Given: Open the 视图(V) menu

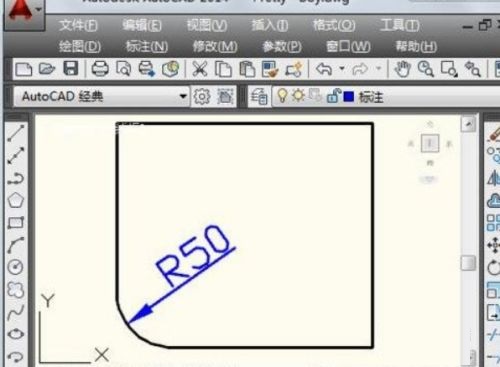Looking at the screenshot, I should point(207,25).
